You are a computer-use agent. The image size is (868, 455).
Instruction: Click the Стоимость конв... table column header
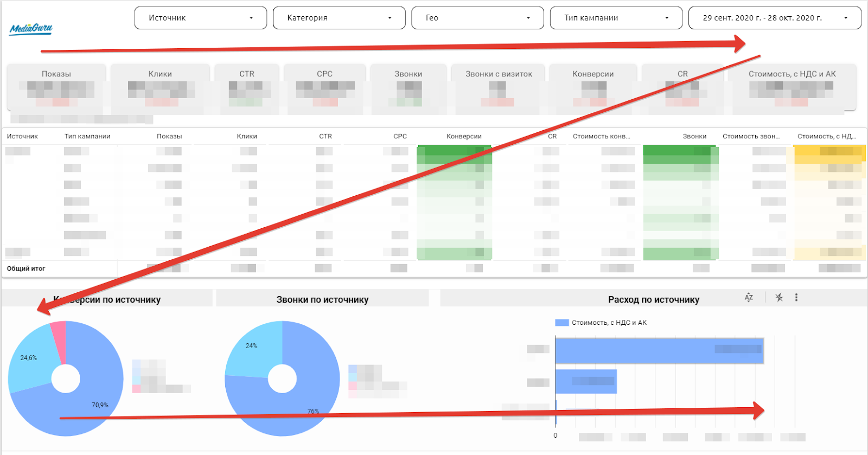[x=601, y=136]
